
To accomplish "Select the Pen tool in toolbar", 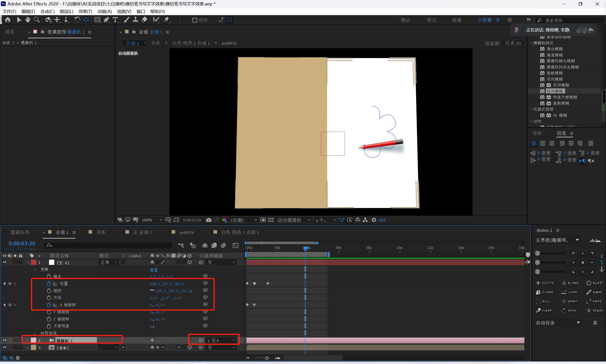I will coord(106,20).
